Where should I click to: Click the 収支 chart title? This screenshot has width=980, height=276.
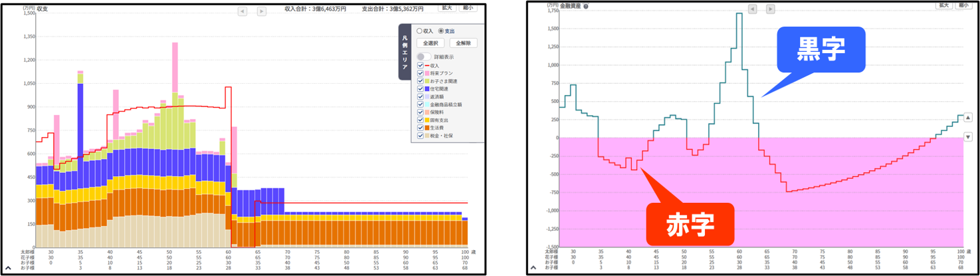click(x=42, y=9)
